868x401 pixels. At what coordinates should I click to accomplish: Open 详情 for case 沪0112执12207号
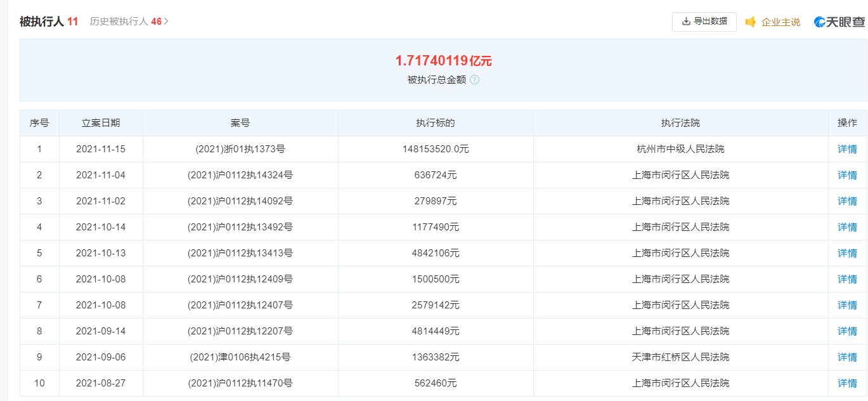point(847,331)
